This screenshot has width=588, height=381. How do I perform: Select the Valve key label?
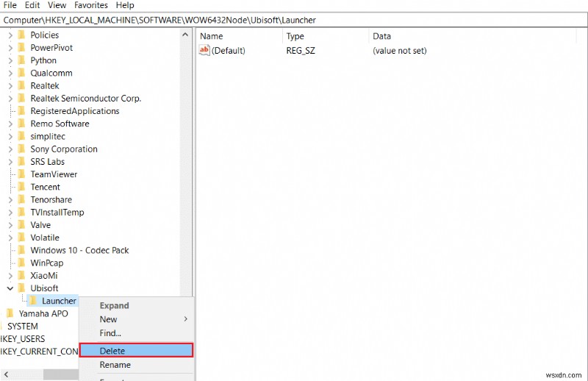pyautogui.click(x=40, y=225)
